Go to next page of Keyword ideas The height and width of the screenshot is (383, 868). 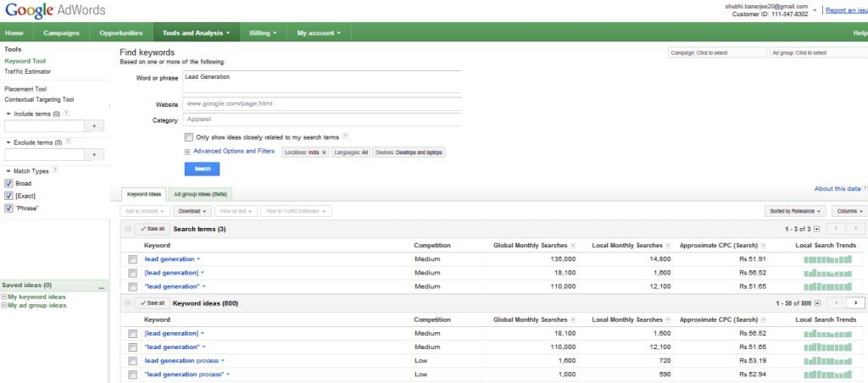click(x=855, y=303)
